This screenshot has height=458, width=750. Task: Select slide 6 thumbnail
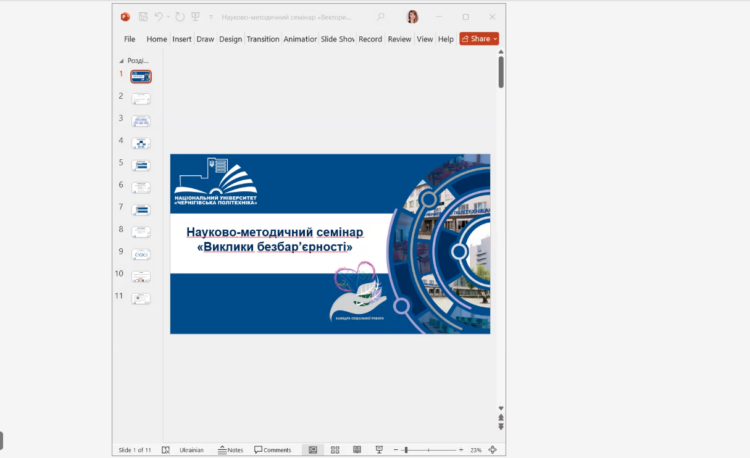tap(141, 187)
